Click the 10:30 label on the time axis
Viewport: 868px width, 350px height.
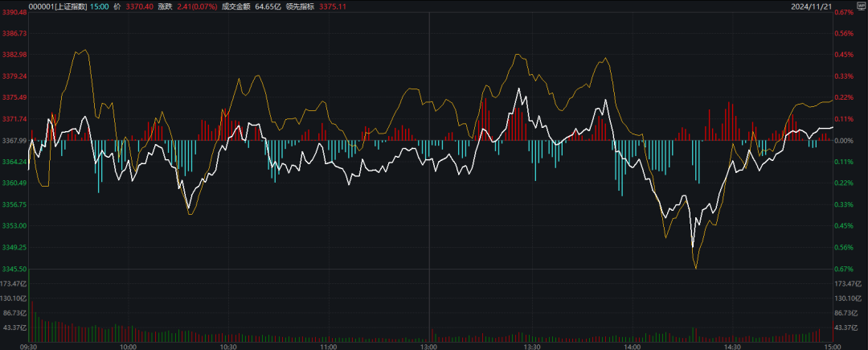pos(228,345)
